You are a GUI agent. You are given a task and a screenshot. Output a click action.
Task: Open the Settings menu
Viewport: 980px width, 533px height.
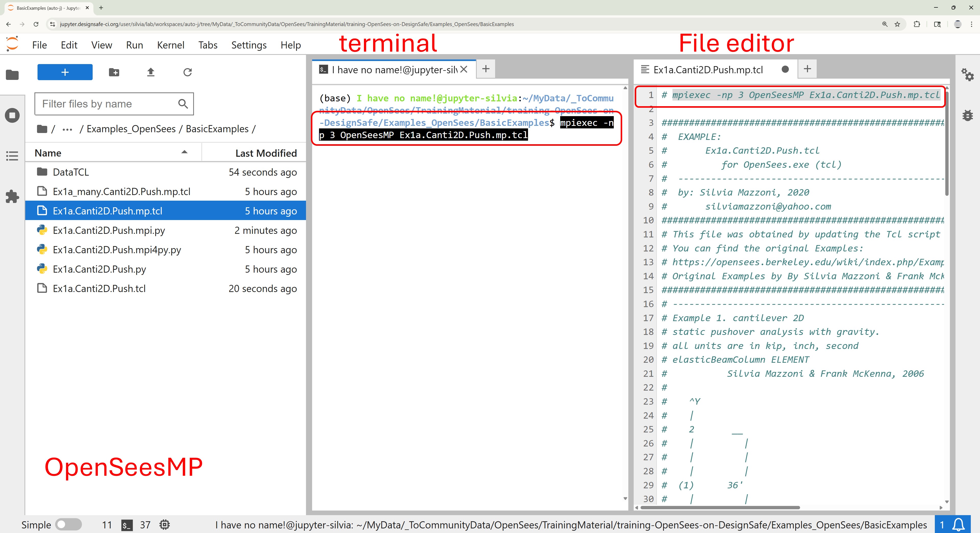(x=249, y=45)
